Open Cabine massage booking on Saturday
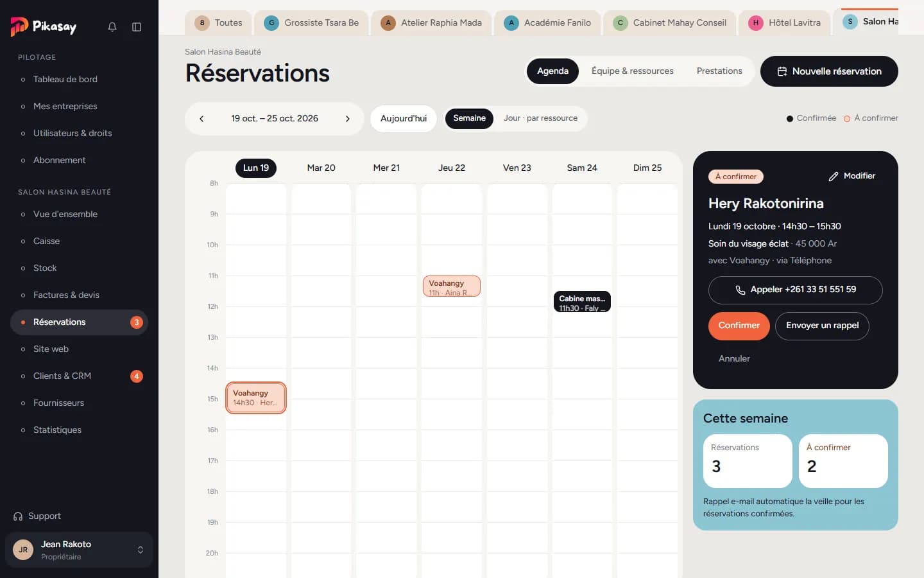 tap(582, 302)
